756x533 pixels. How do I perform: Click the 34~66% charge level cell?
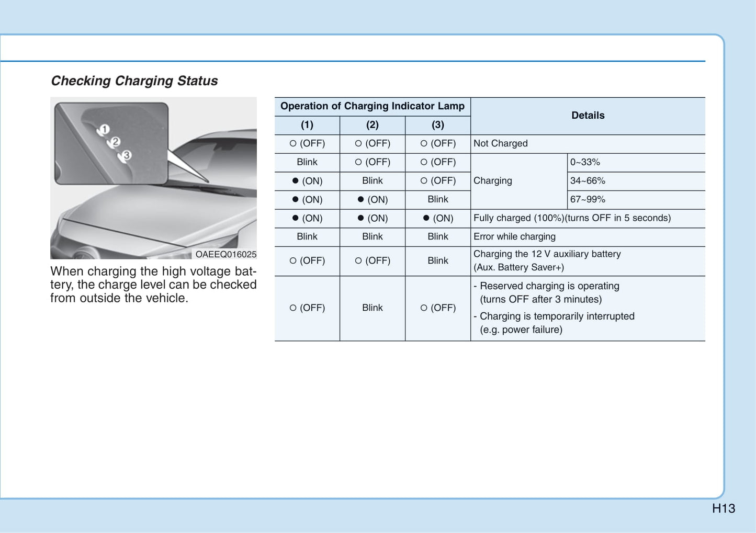tap(588, 181)
